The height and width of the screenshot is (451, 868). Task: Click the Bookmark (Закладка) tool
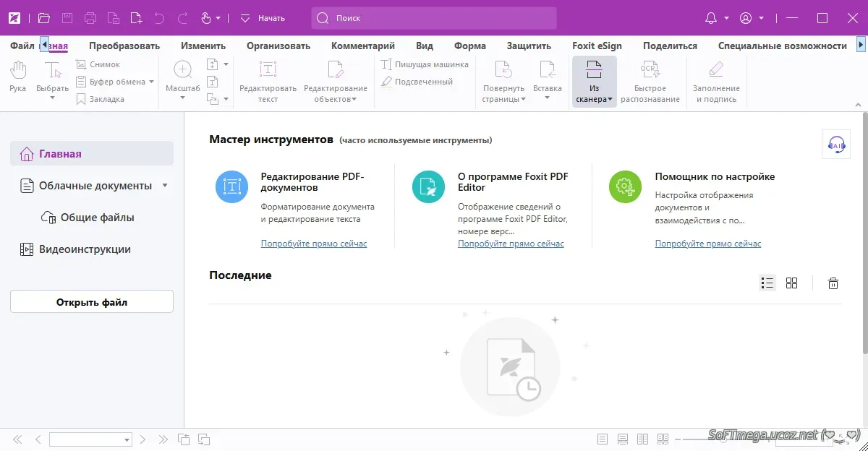coord(82,99)
